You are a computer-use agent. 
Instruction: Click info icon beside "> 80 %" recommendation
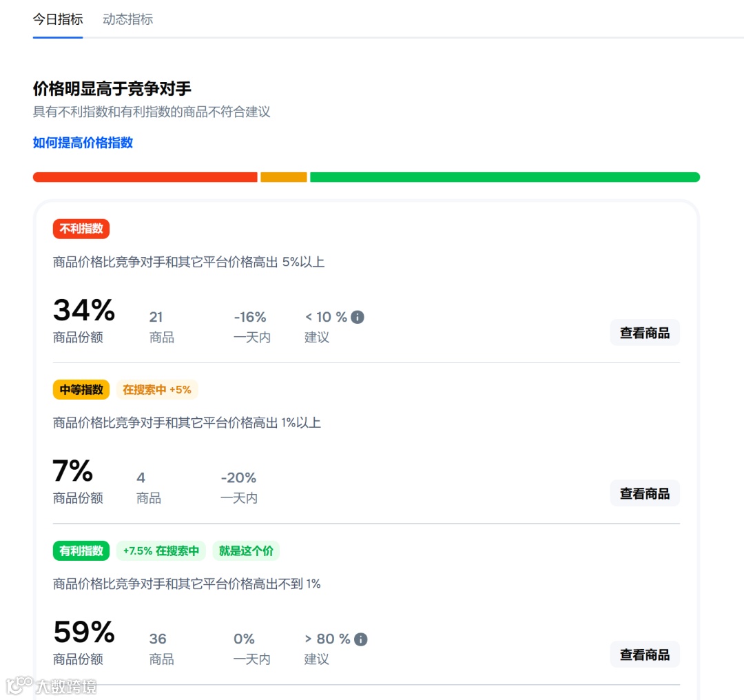(360, 639)
